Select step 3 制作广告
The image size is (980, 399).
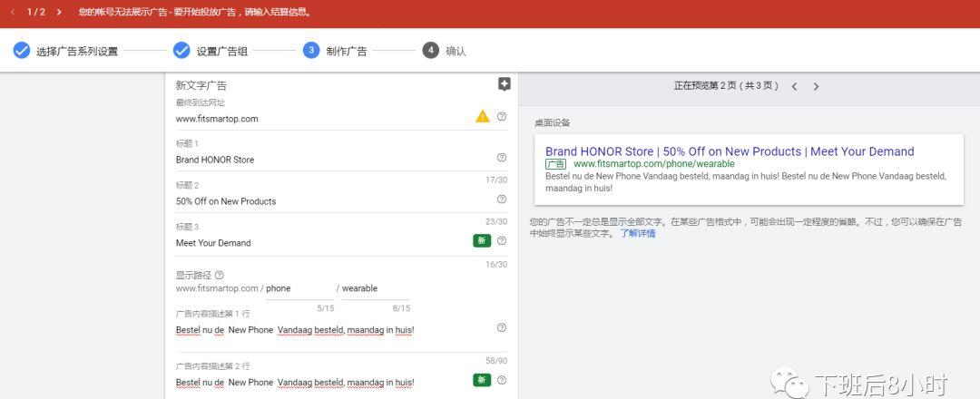click(335, 51)
